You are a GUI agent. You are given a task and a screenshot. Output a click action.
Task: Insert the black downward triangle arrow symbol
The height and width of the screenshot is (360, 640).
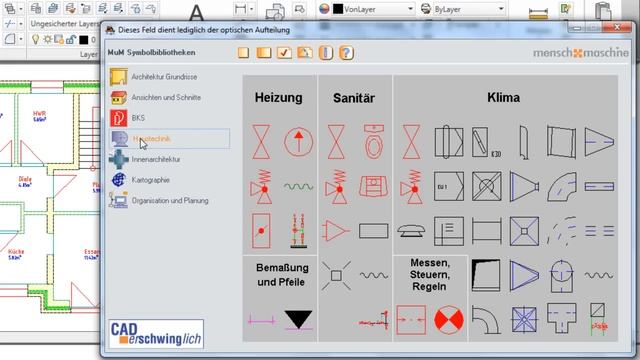click(x=298, y=320)
